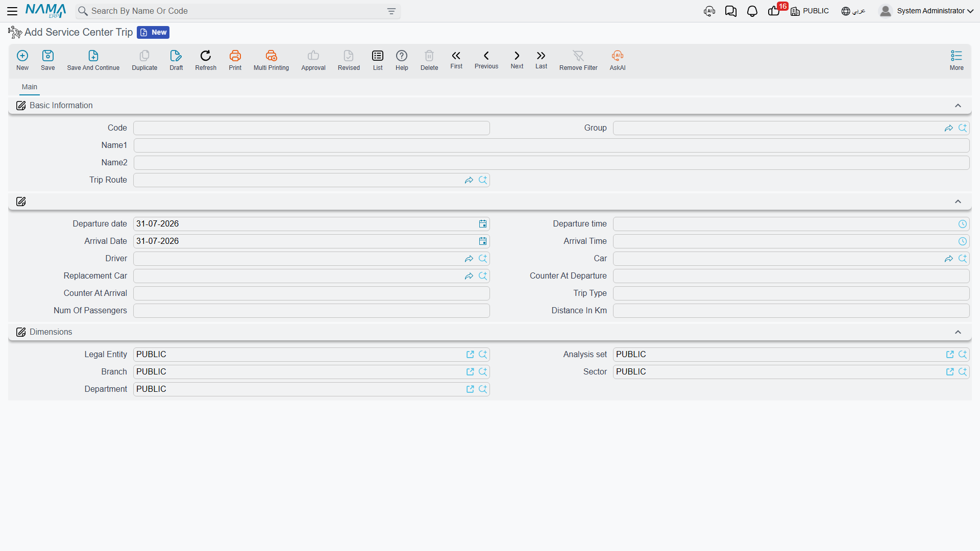Open Departure time clock picker

click(963, 224)
